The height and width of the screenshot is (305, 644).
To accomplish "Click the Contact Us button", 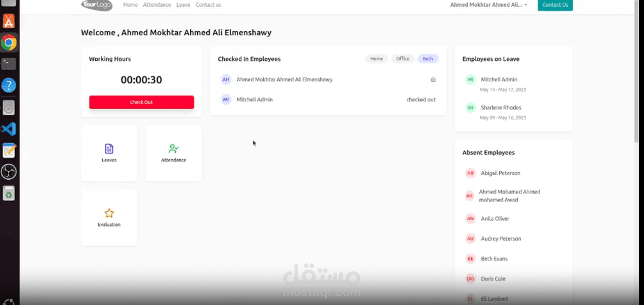I will pos(555,5).
